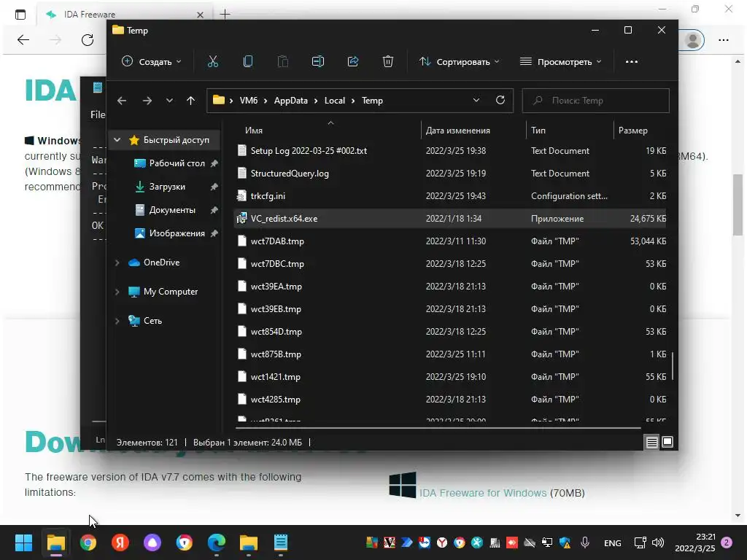Click the Поиск: Temp search field

click(595, 101)
